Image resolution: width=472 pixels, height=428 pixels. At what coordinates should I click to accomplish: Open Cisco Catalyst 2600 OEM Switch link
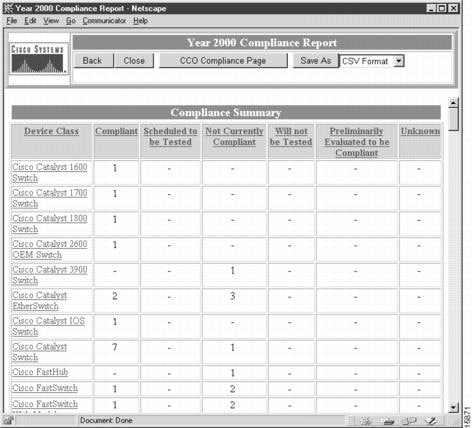coord(50,249)
